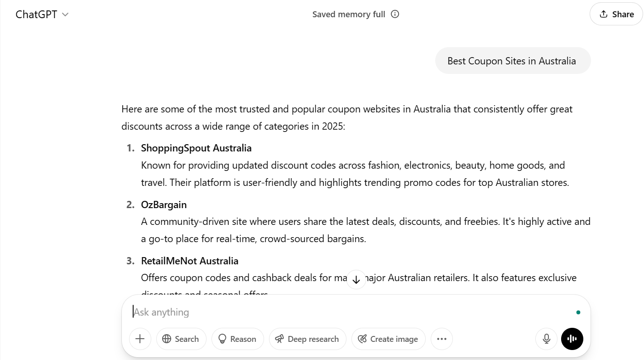Toggle the Search mode button
Screen dimensions: 644x360
(x=181, y=339)
